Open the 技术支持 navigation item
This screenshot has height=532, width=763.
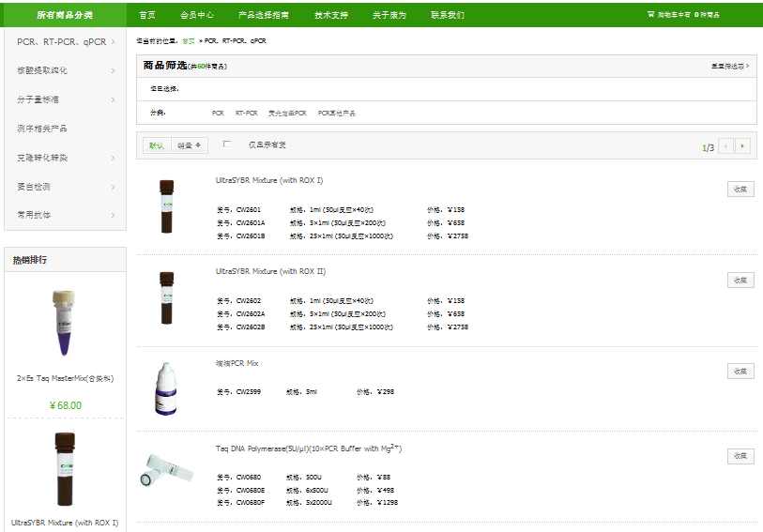(x=331, y=15)
